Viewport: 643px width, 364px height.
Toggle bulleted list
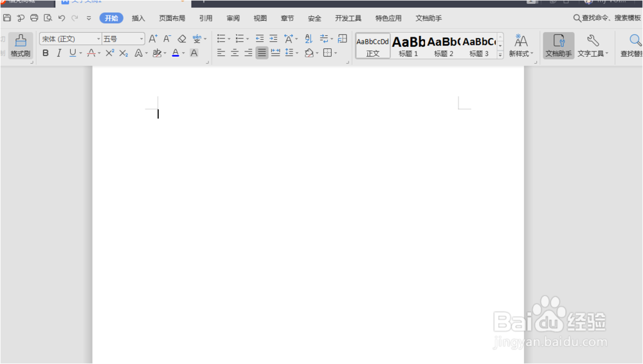click(221, 39)
